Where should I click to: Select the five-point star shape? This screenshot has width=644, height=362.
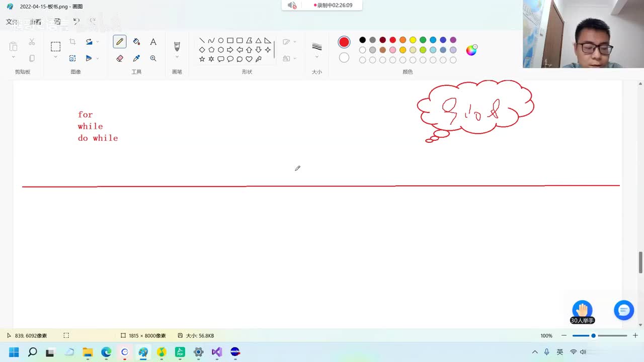[202, 59]
